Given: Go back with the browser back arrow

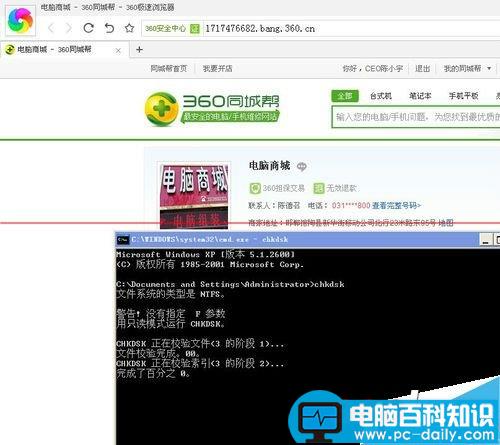Looking at the screenshot, I should [51, 28].
